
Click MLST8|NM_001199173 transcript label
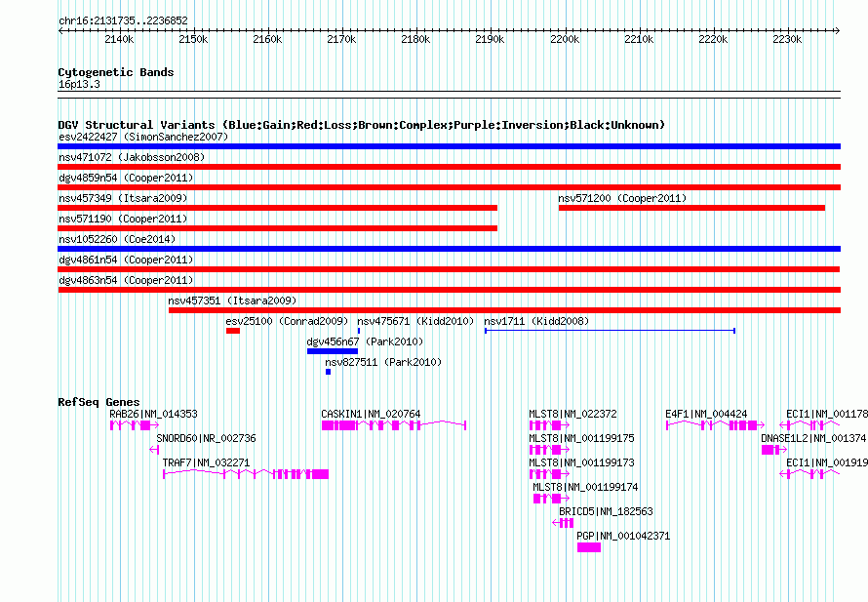point(582,462)
